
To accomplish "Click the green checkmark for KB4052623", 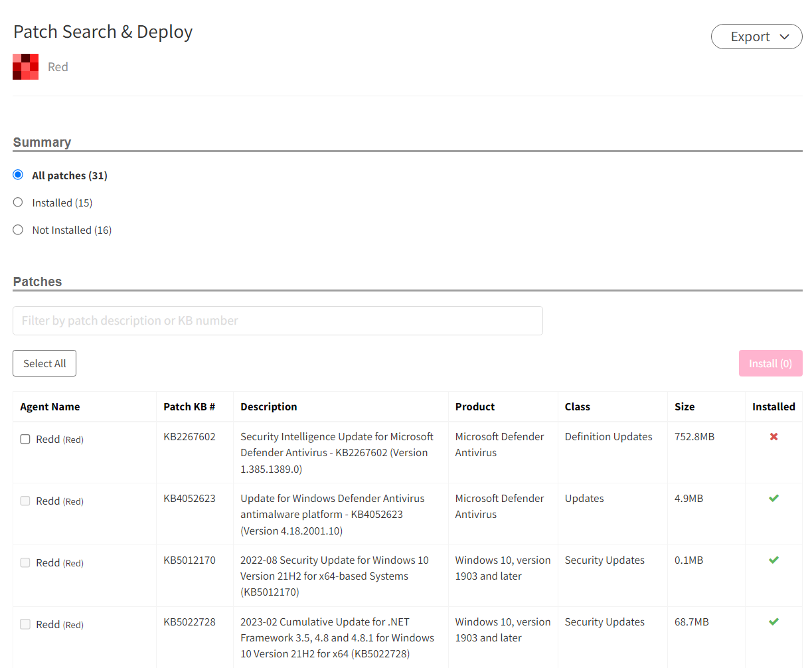I will (x=773, y=498).
